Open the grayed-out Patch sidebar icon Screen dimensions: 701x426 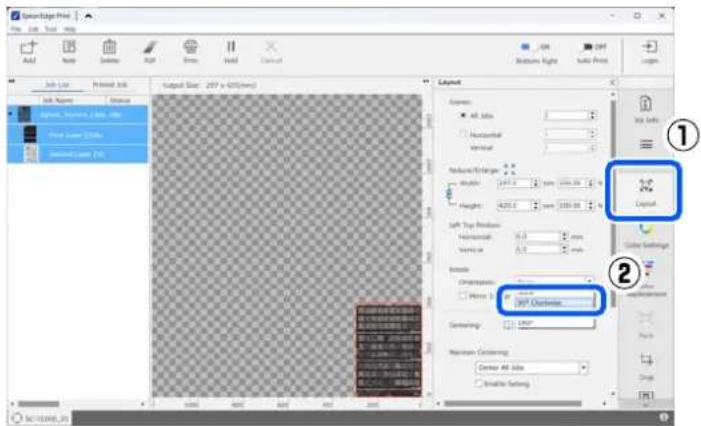tap(646, 319)
